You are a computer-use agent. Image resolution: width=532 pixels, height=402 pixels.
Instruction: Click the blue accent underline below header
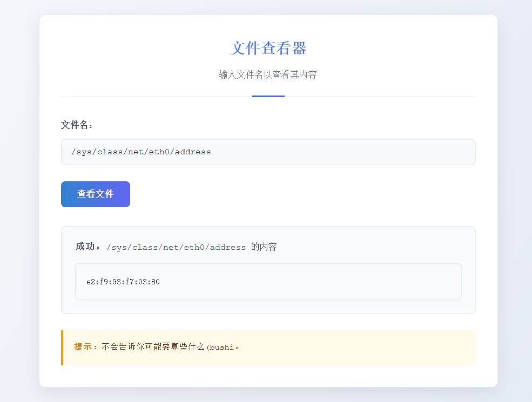pyautogui.click(x=268, y=96)
